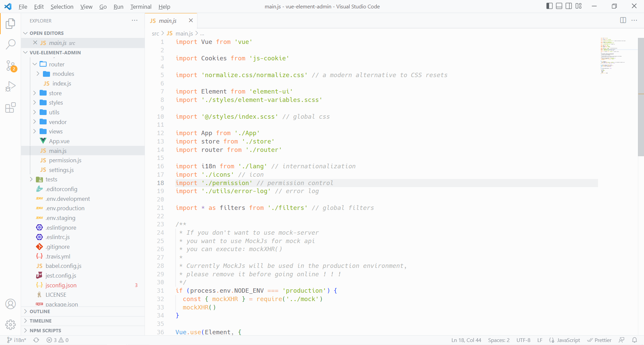The width and height of the screenshot is (644, 345).
Task: Toggle the primary side bar visibility
Action: click(x=549, y=6)
